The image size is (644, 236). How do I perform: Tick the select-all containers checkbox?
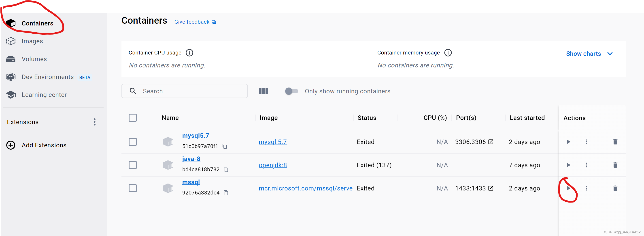coord(132,118)
